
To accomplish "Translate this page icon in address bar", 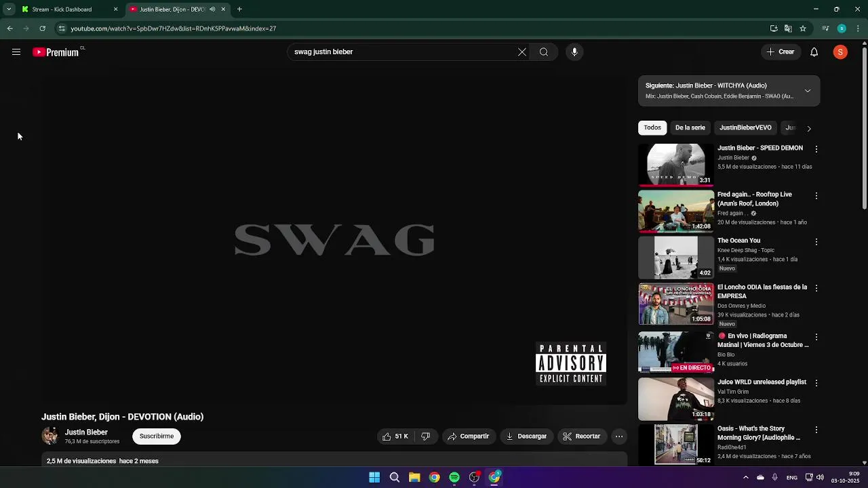I will pyautogui.click(x=788, y=28).
